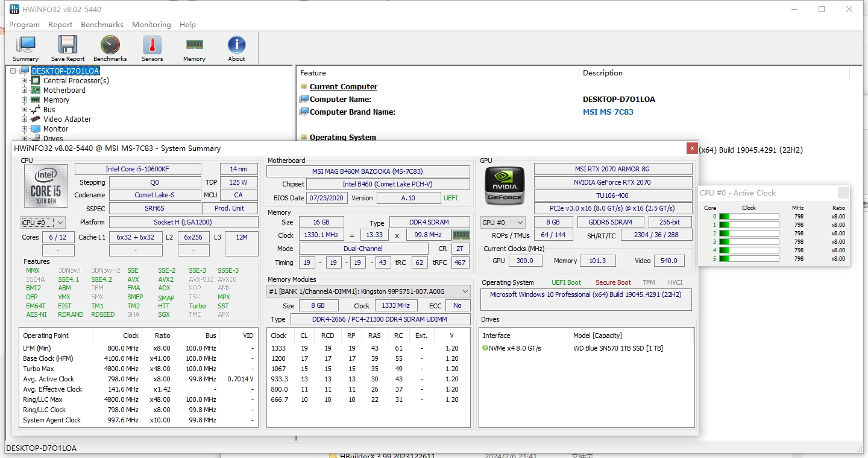The width and height of the screenshot is (868, 458).
Task: Open the Sensors thermometer icon
Action: click(152, 48)
